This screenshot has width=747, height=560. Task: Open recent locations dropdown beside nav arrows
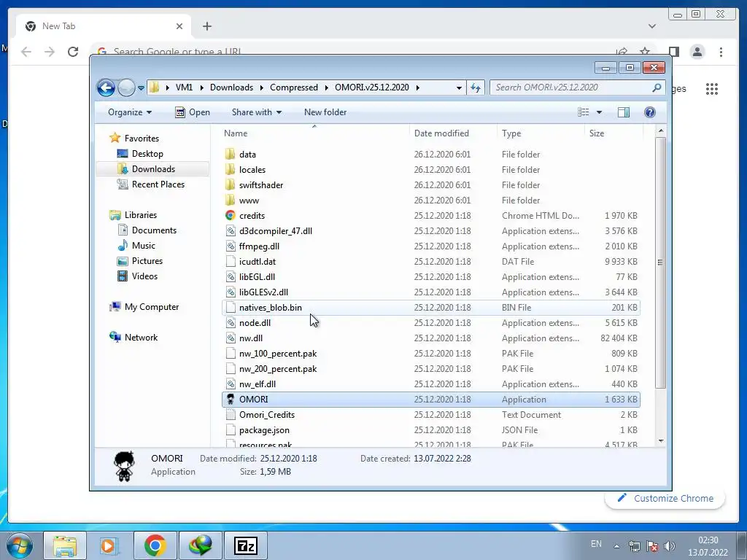(141, 87)
